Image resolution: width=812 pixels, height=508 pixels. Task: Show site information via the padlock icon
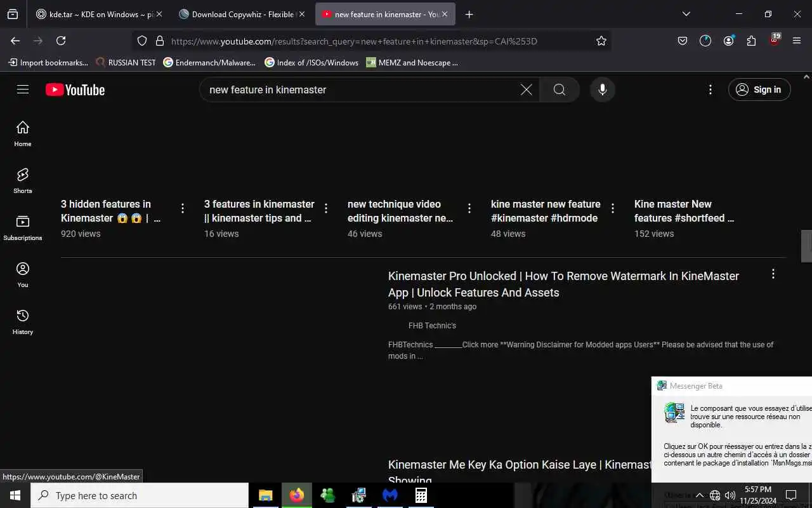[159, 41]
